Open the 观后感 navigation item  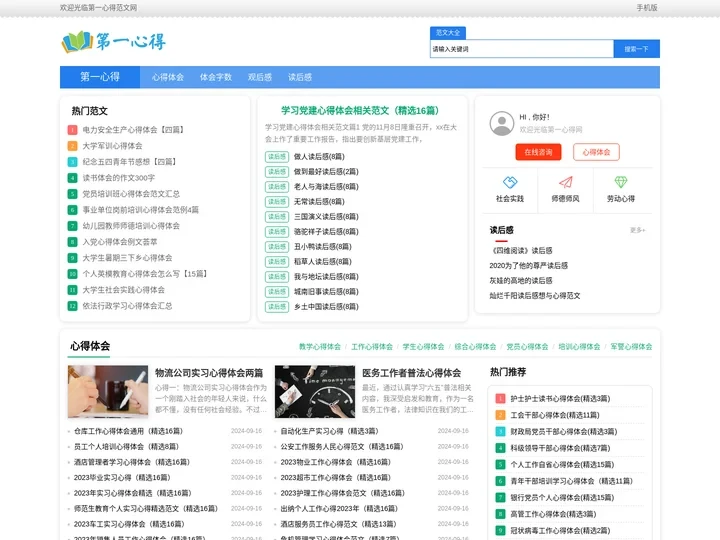coord(260,77)
